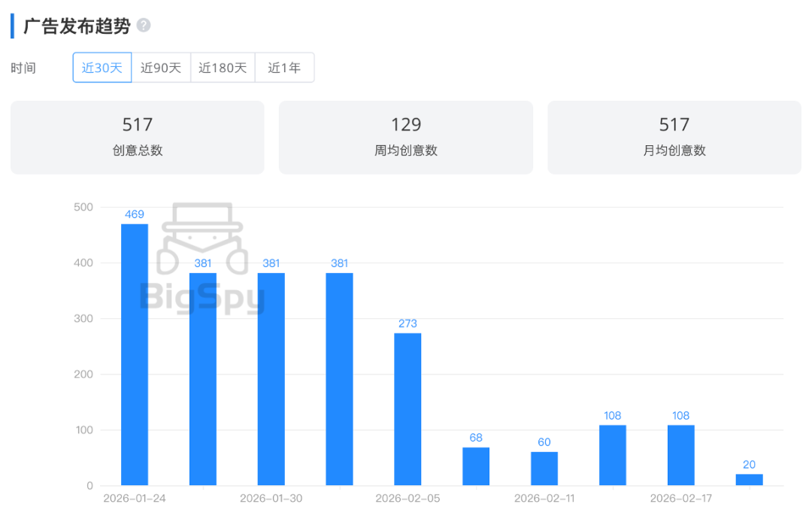812x513 pixels.
Task: Select the x-axis label 2026-02-17
Action: (x=680, y=497)
